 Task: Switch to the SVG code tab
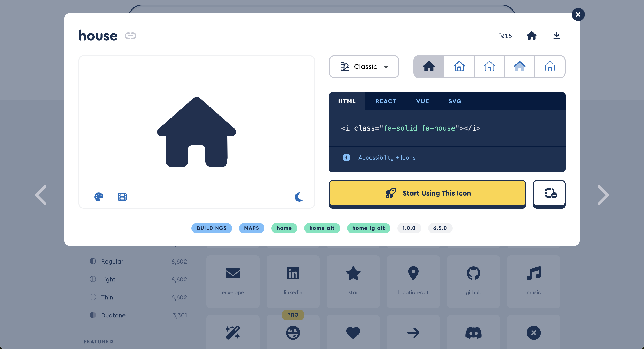point(455,101)
